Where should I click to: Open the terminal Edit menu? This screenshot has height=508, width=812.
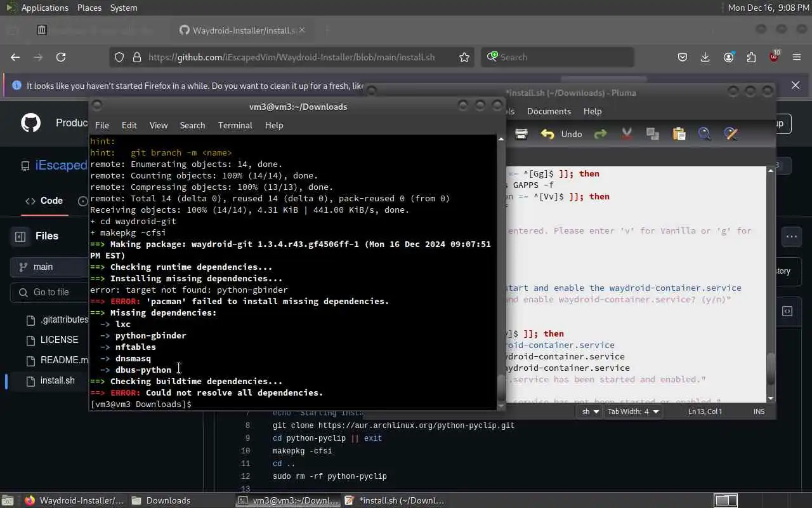click(x=129, y=125)
